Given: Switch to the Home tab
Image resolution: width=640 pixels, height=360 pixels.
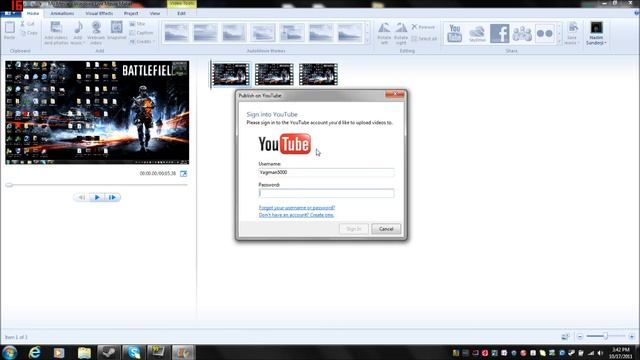Looking at the screenshot, I should coord(33,13).
